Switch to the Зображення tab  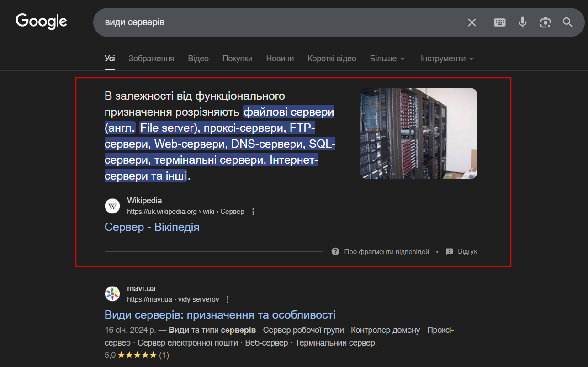(x=151, y=58)
